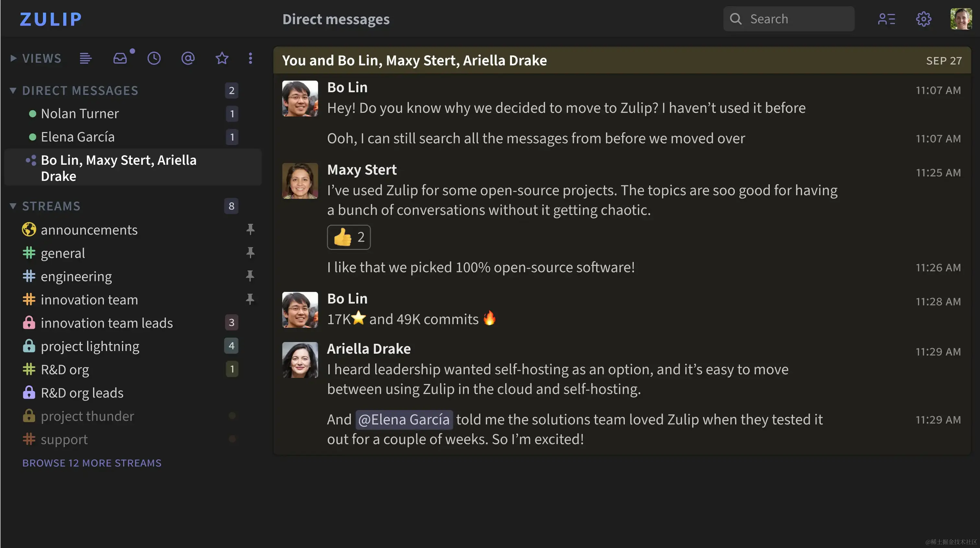Click Browse 12 more streams link

92,463
